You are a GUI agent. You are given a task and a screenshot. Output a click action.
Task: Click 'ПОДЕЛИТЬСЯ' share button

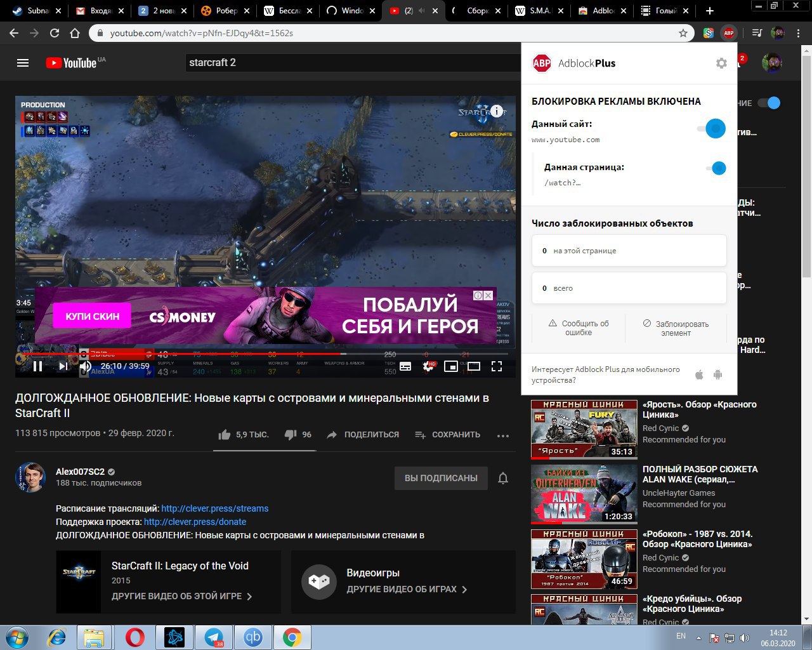point(363,435)
